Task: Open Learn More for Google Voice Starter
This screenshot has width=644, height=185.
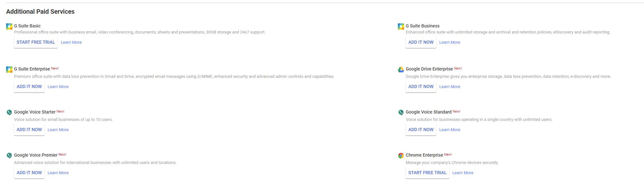Action: [x=58, y=130]
